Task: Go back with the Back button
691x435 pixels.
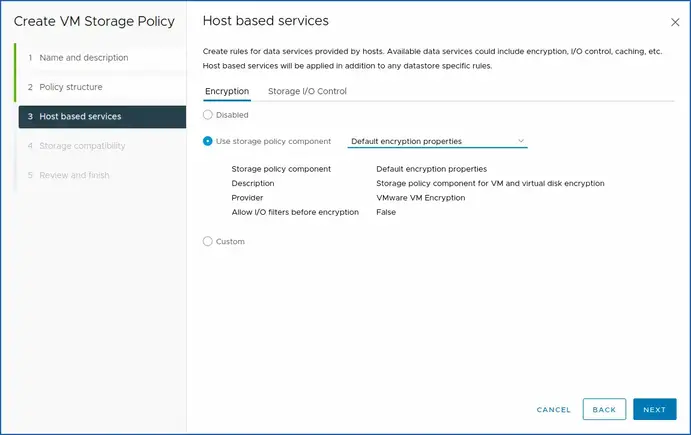Action: point(604,409)
